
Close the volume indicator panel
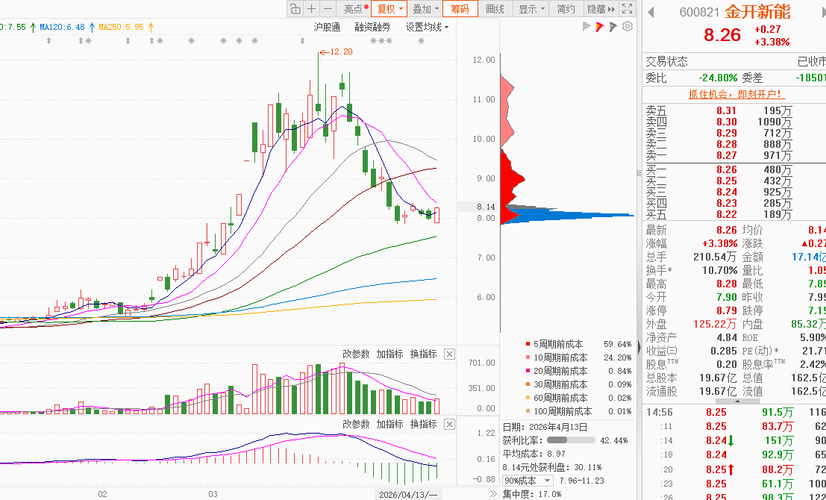tap(449, 354)
